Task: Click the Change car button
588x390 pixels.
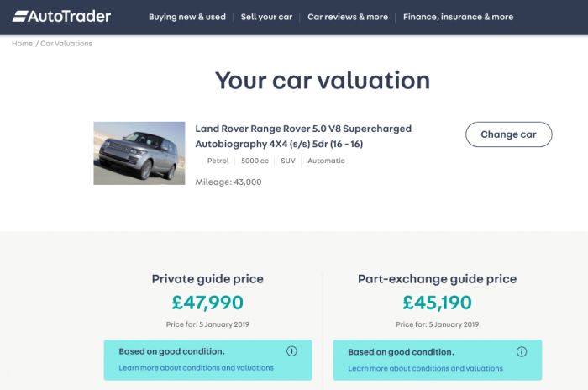Action: (x=508, y=134)
